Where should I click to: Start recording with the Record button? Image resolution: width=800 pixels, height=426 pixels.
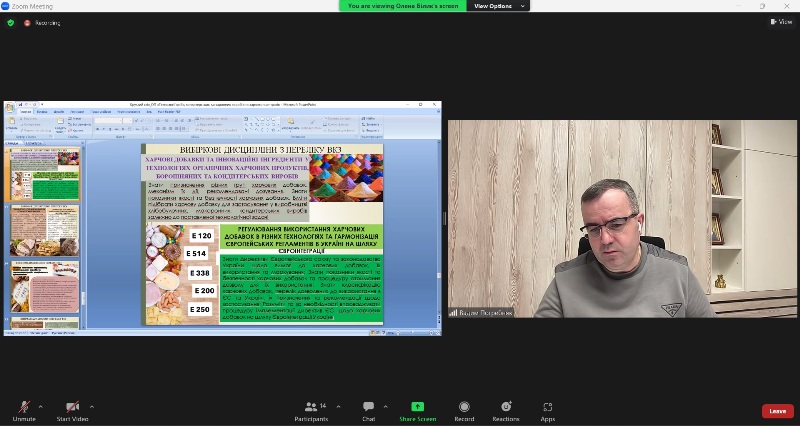tap(464, 411)
